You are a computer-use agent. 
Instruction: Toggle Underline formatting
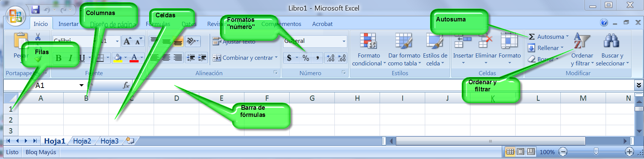click(x=82, y=58)
